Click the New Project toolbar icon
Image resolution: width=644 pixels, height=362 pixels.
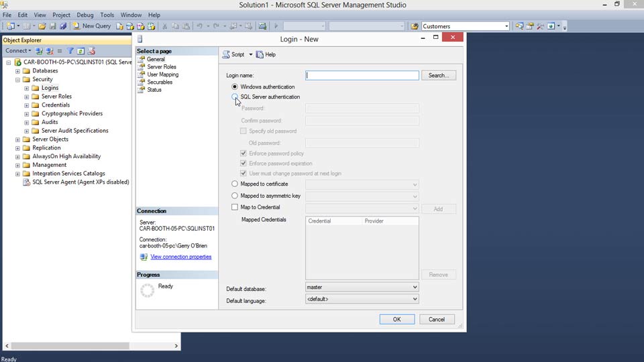(x=11, y=26)
